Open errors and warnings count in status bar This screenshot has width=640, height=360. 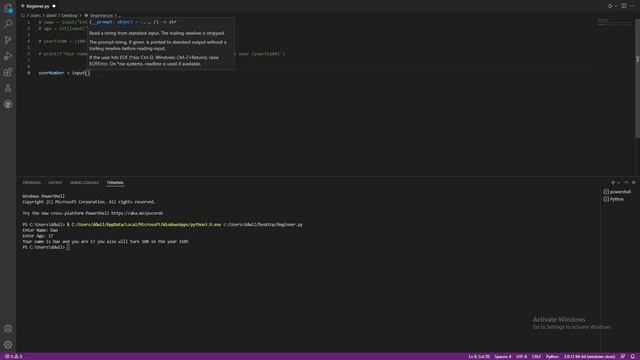click(x=13, y=356)
